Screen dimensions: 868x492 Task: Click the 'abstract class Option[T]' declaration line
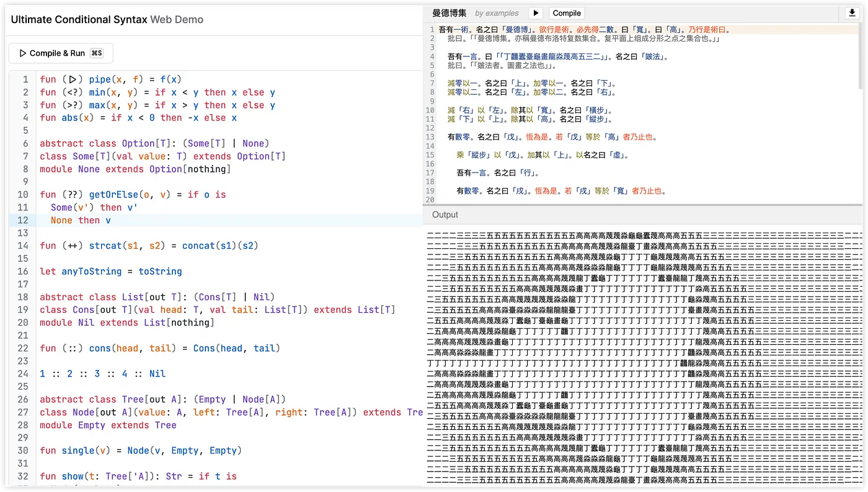(x=152, y=143)
